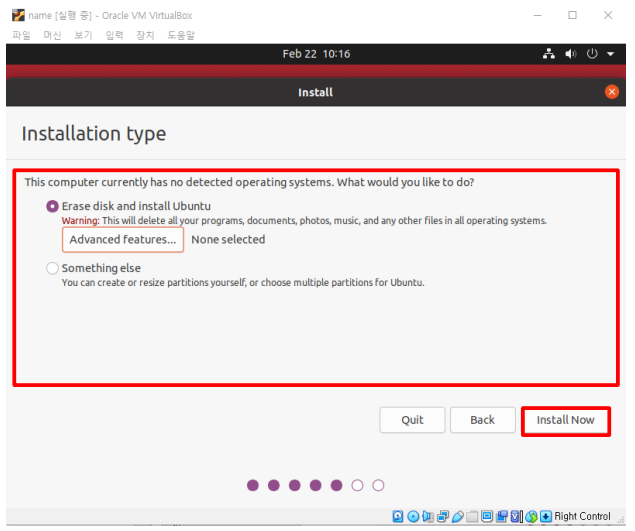Open the 보기 menu

tap(83, 35)
